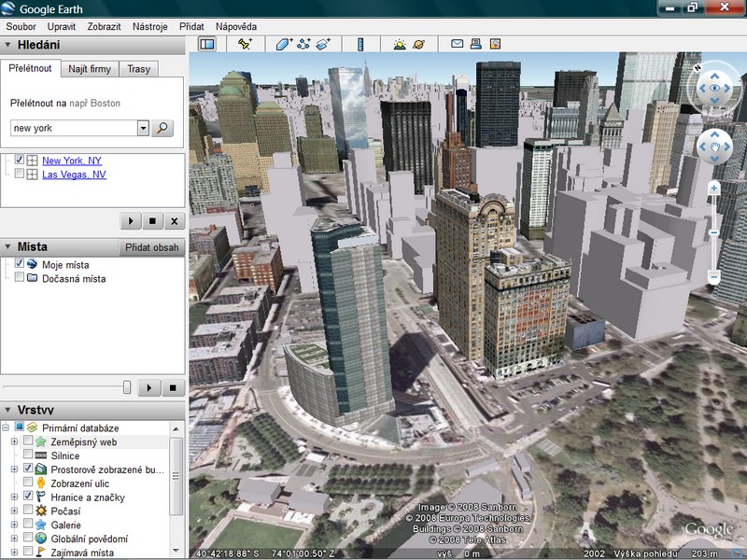
Task: Click the star icon of Galerie layer
Action: 41,525
